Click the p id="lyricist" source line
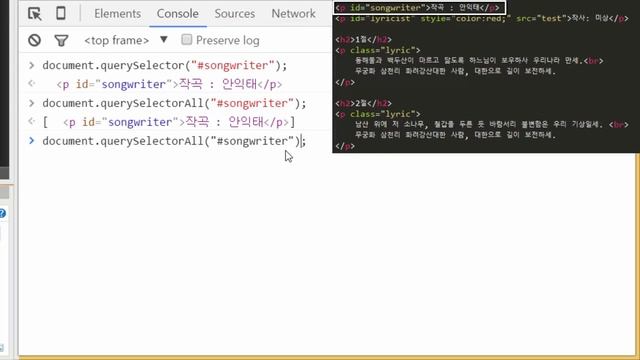Image resolution: width=640 pixels, height=360 pixels. pos(482,18)
